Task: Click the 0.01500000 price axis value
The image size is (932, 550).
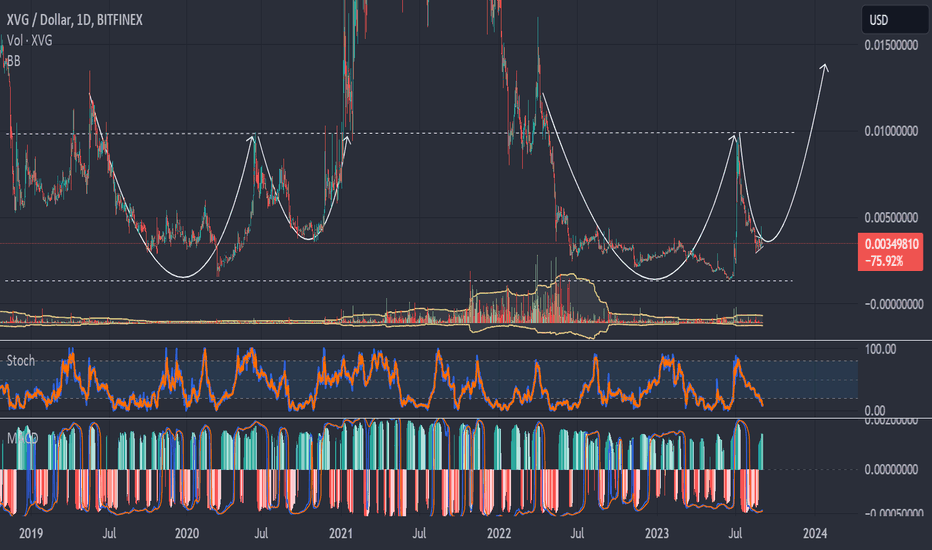Action: (x=891, y=46)
